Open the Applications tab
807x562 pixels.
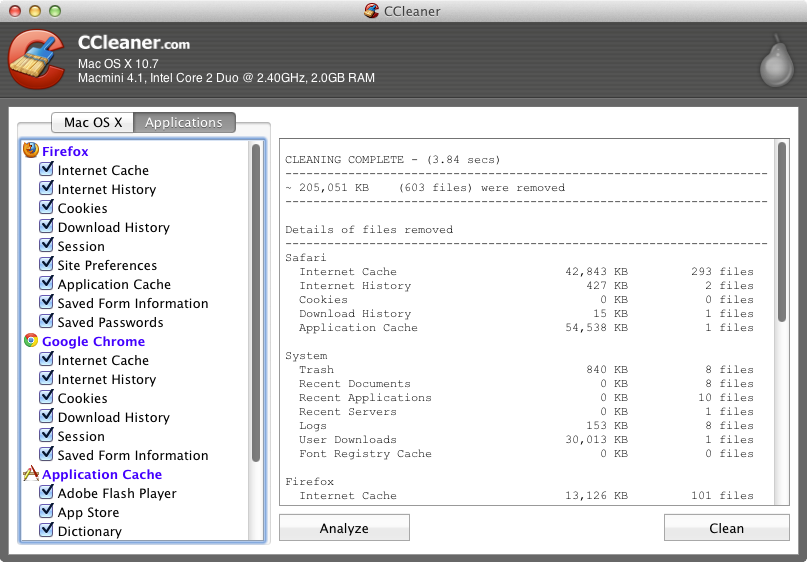184,122
